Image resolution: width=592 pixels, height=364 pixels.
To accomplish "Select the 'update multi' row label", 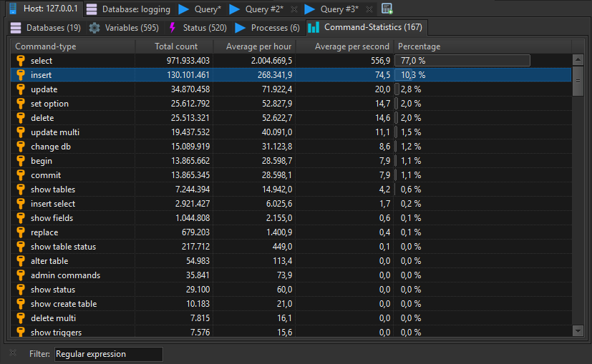I will (x=55, y=132).
